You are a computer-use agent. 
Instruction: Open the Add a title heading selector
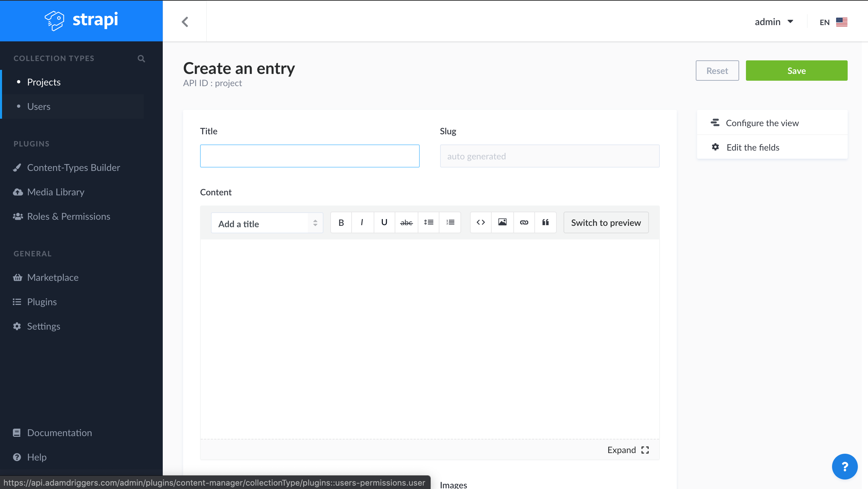point(267,223)
